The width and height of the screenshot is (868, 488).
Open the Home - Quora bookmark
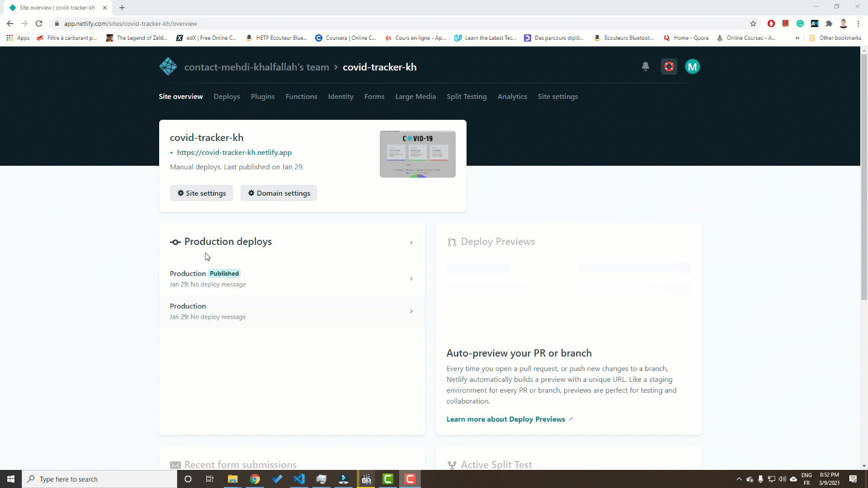click(686, 38)
